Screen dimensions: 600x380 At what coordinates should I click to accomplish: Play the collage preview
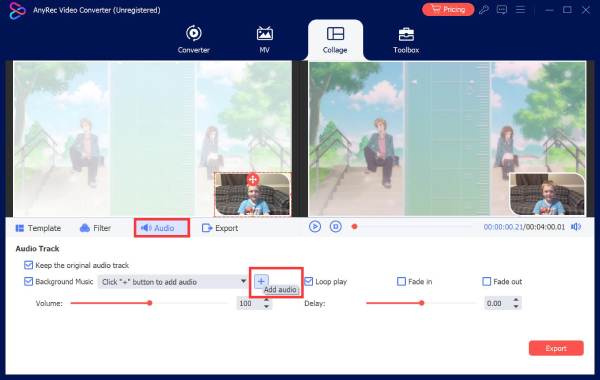[x=315, y=227]
